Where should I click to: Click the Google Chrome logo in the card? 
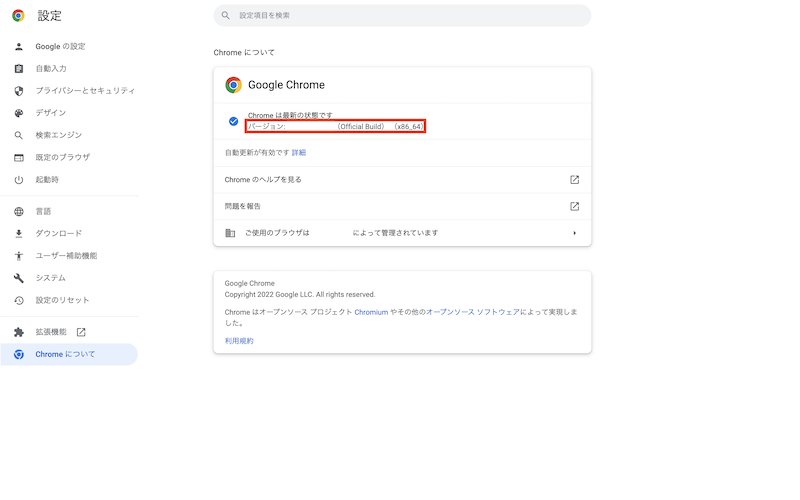pos(234,85)
